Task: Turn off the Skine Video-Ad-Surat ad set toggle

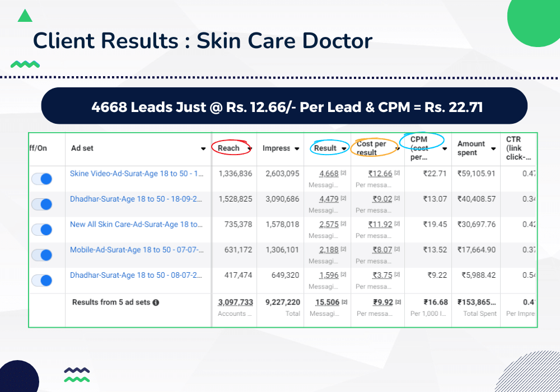Action: click(41, 179)
